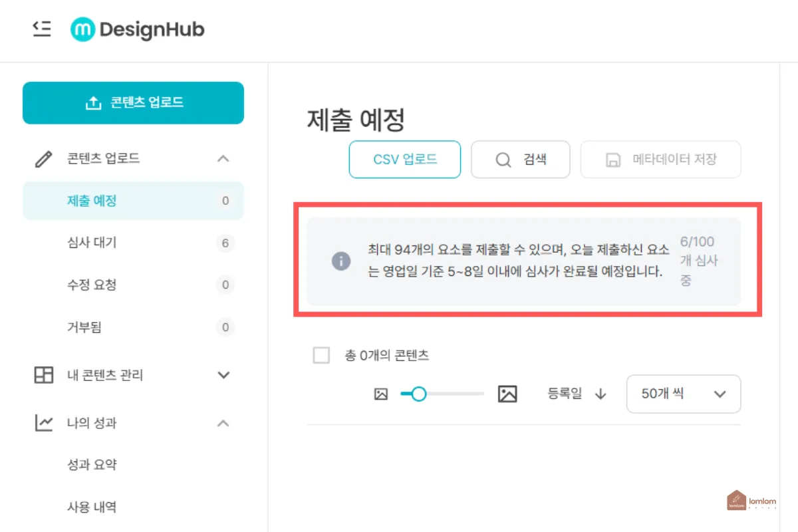Open the 50개 씩 page size dropdown
The image size is (798, 532).
click(x=683, y=394)
